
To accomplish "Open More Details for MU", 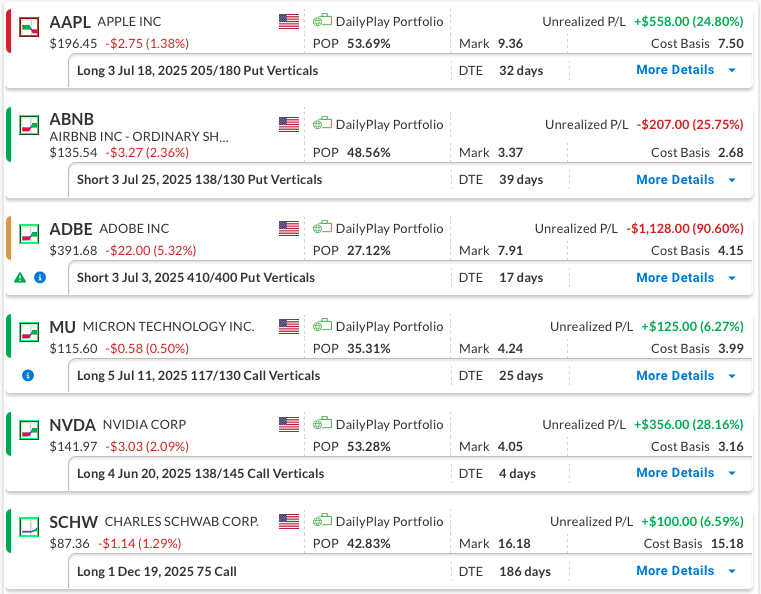I will [675, 376].
